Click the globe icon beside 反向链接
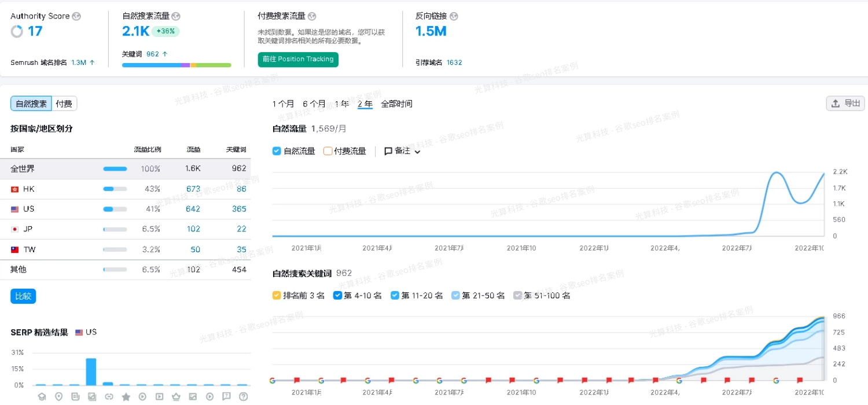The image size is (868, 405). pyautogui.click(x=454, y=16)
